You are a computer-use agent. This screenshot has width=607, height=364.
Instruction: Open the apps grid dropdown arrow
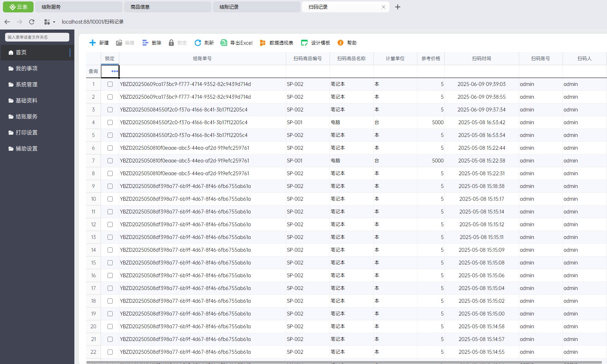click(x=54, y=22)
